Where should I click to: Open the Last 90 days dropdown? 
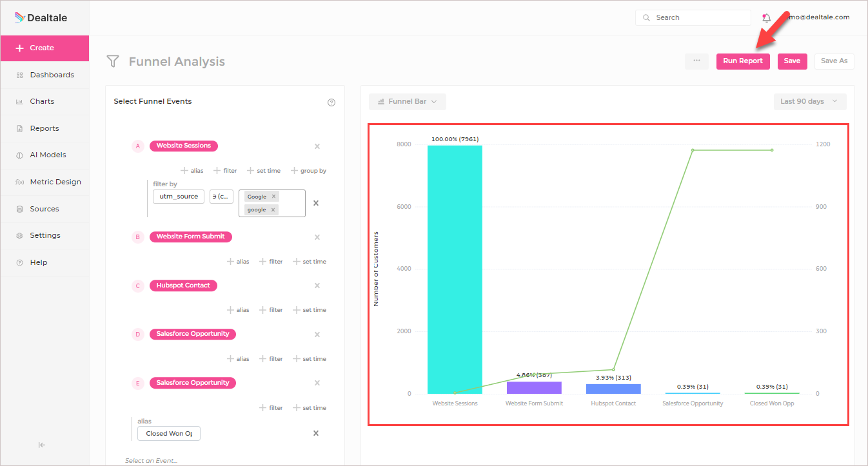[810, 102]
